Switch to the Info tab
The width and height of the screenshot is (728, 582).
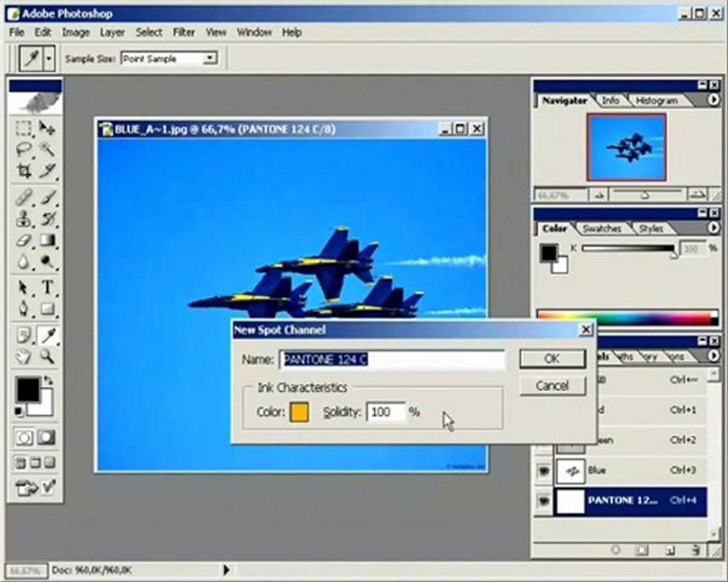610,101
